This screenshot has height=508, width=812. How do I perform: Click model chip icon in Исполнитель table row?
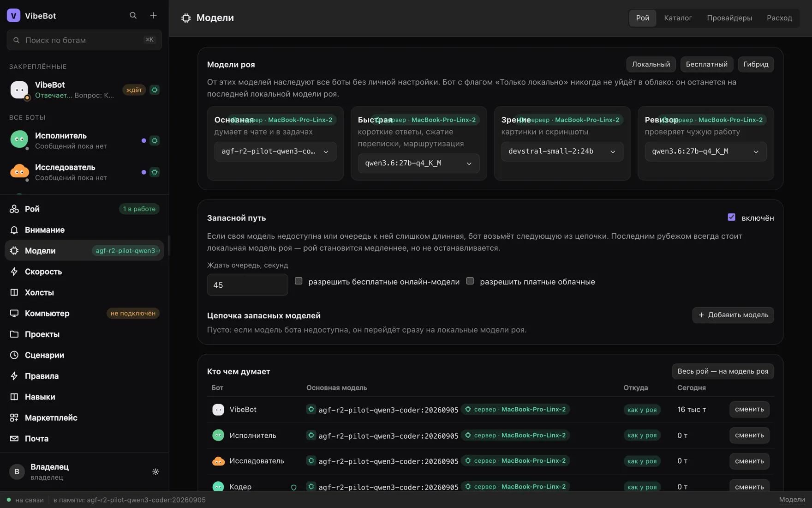tap(311, 435)
